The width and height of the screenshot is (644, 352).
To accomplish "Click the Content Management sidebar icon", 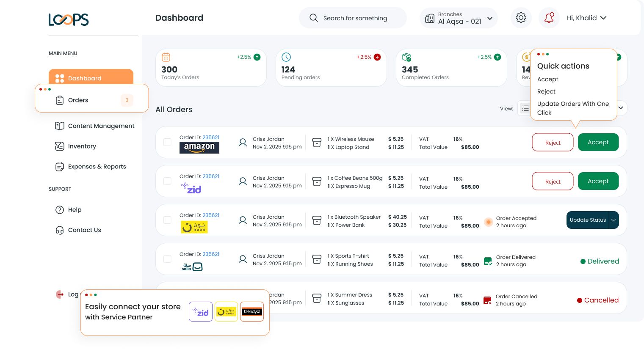I will pos(60,126).
